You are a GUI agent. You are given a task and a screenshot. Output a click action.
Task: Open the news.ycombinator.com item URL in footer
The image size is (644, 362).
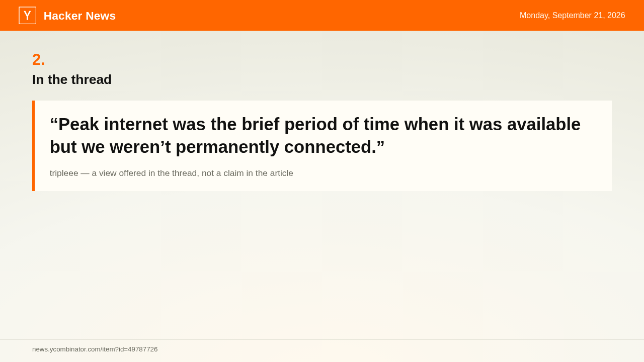95,349
